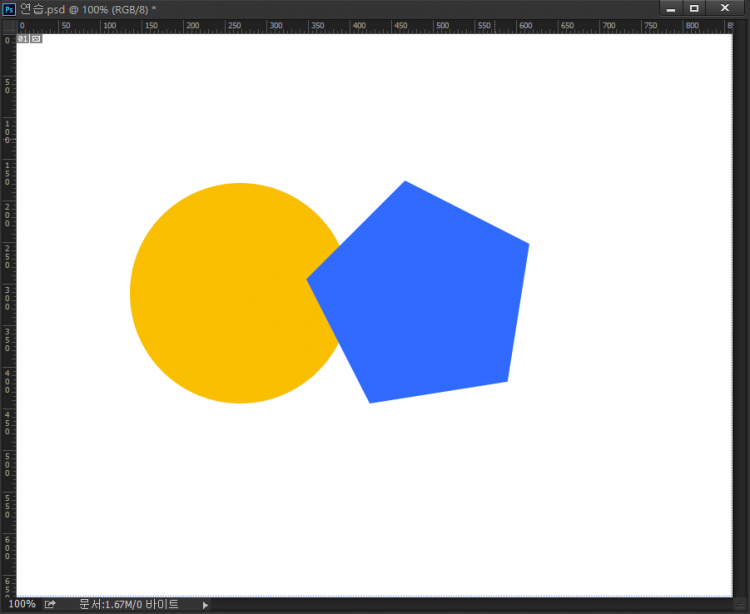Maximize the document window
Screen dimensions: 750x614
click(x=694, y=8)
